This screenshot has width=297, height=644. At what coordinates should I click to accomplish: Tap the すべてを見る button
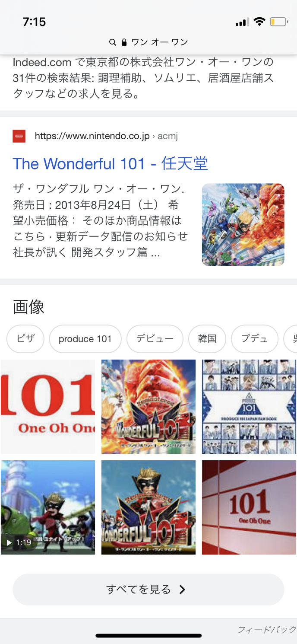coord(148,590)
